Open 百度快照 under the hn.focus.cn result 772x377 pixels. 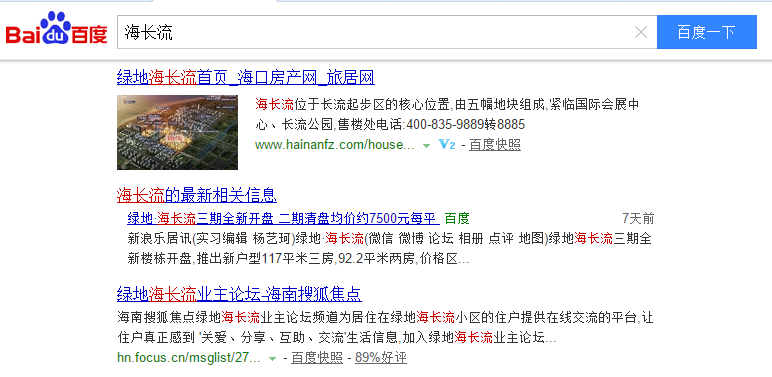coord(317,358)
